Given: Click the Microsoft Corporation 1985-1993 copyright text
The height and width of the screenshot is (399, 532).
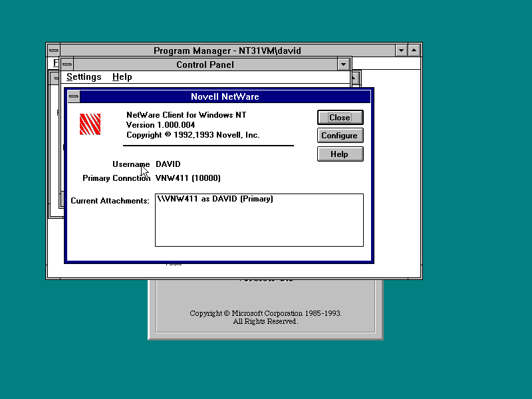Looking at the screenshot, I should point(265,313).
